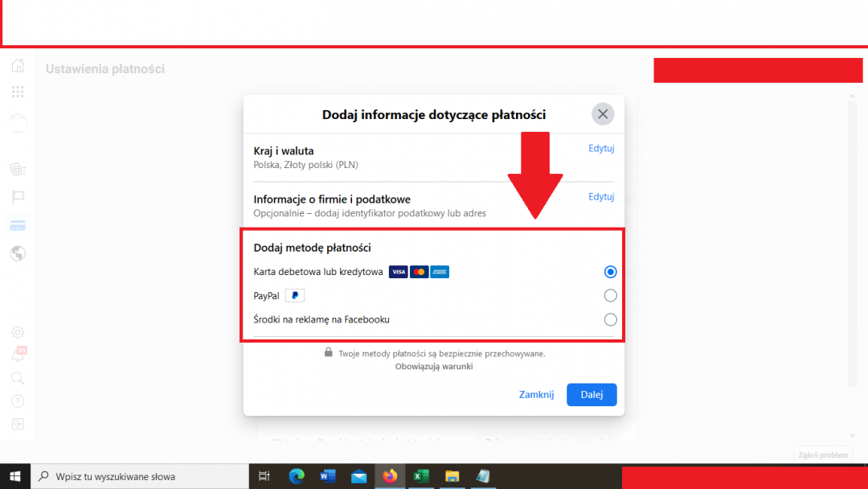The image size is (868, 489).
Task: Edit Informacje o firmie i podatkowe
Action: pyautogui.click(x=600, y=197)
